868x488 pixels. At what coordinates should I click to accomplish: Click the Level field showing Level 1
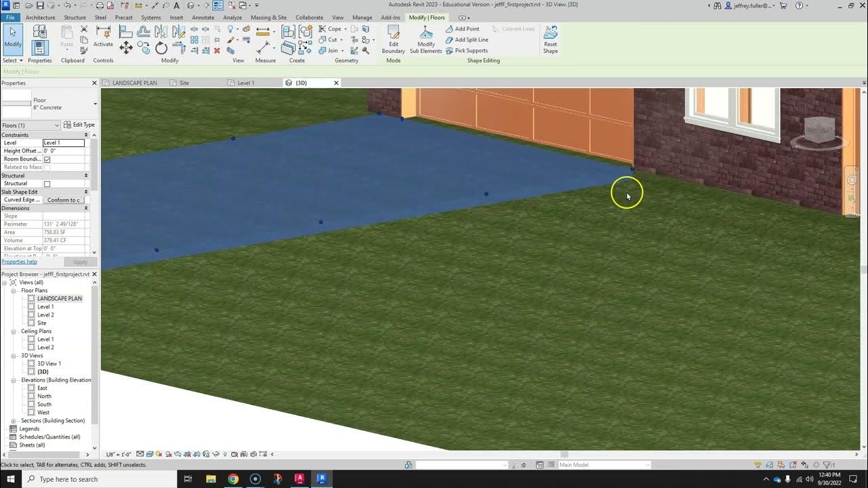[x=64, y=143]
